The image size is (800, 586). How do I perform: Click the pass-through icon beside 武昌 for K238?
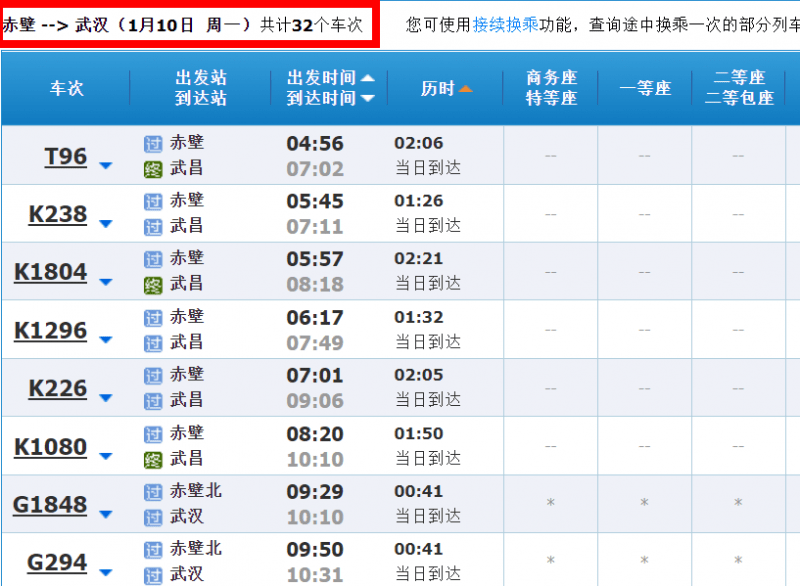click(153, 227)
